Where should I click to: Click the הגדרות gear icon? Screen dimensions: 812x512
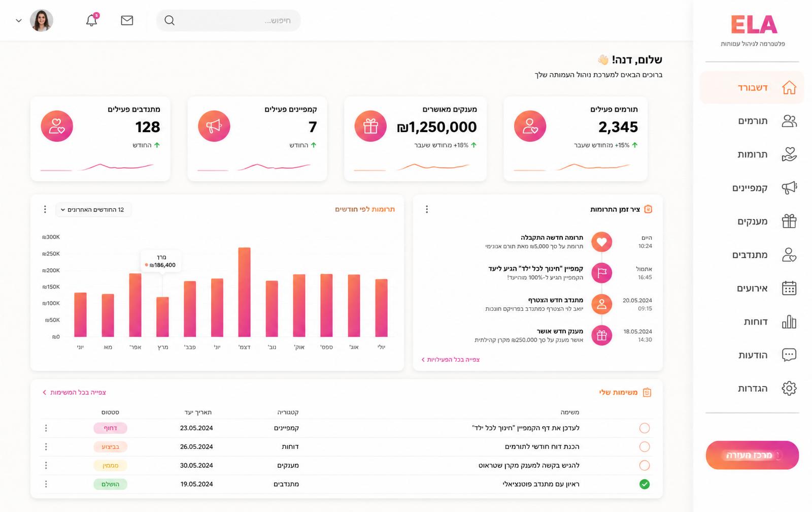click(x=789, y=388)
